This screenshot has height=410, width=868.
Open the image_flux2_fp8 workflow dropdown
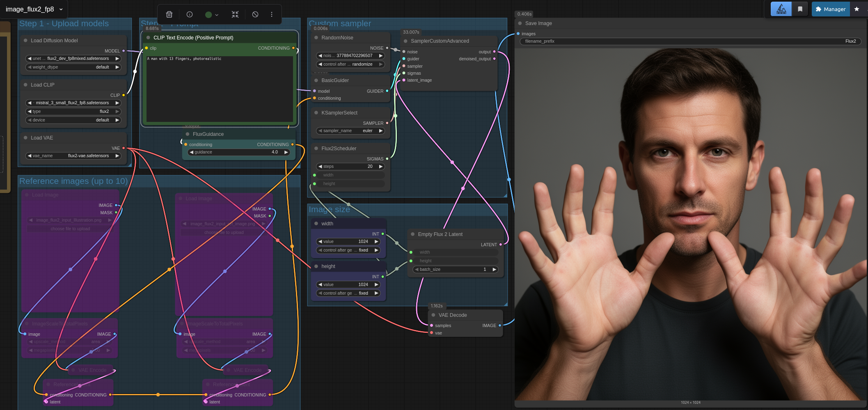pos(34,9)
